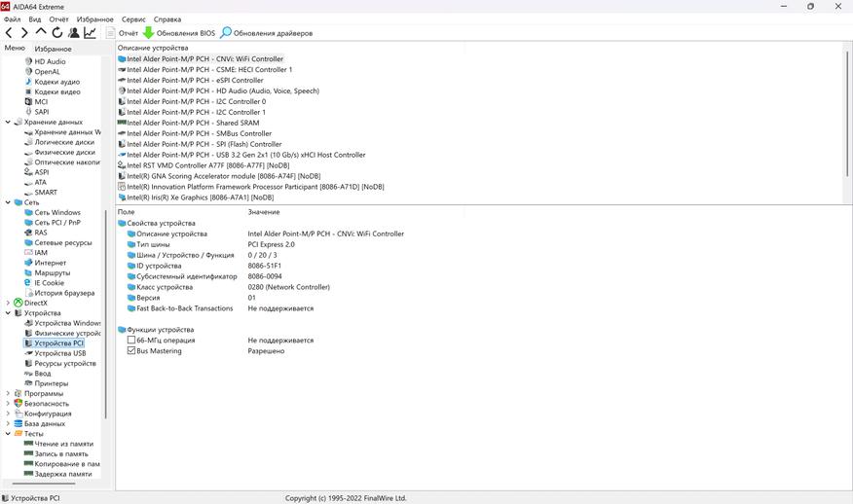Open the Справка menu
853x504 pixels.
point(167,19)
